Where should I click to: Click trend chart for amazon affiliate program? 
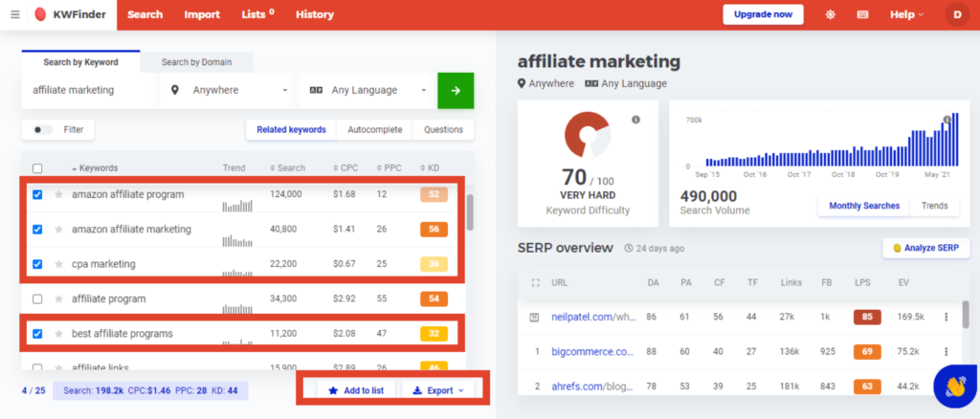[237, 206]
